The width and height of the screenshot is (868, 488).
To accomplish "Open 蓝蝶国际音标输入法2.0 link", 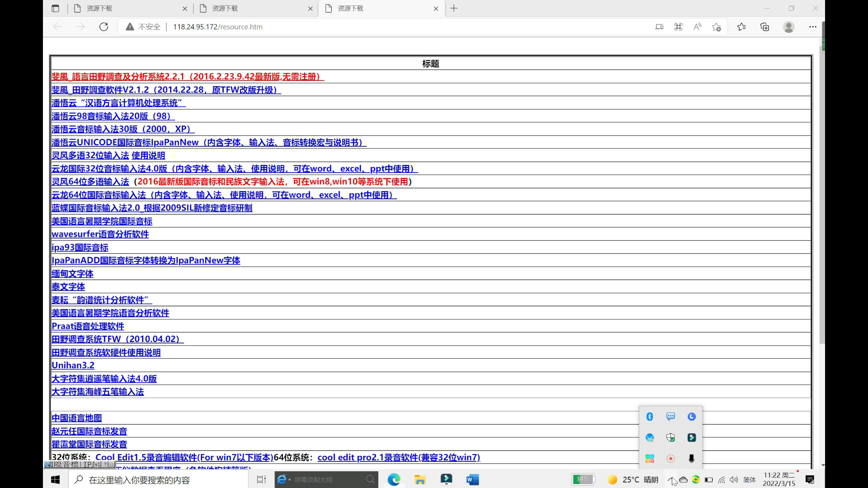I will coord(152,208).
